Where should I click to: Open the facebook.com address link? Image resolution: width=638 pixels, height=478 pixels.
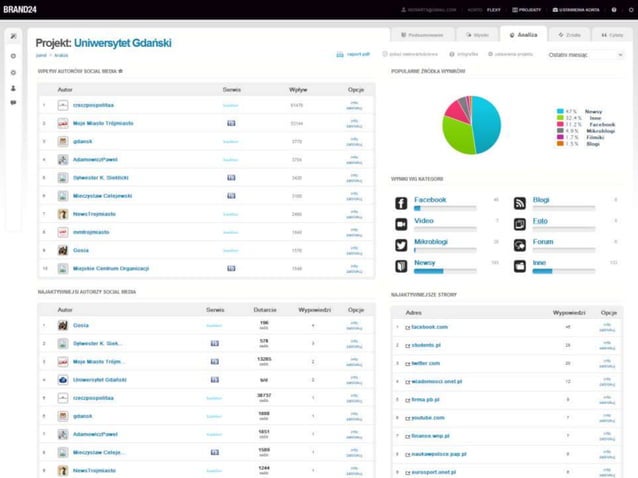pyautogui.click(x=429, y=327)
